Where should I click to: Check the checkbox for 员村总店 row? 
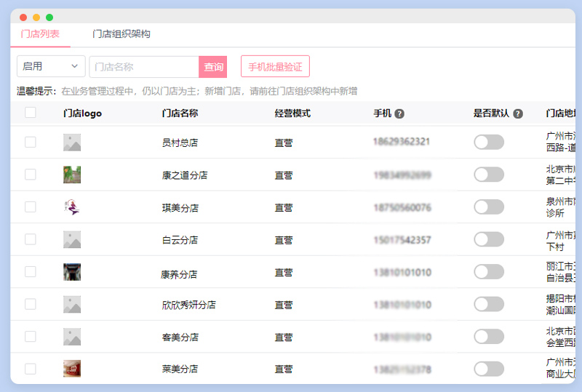[31, 142]
